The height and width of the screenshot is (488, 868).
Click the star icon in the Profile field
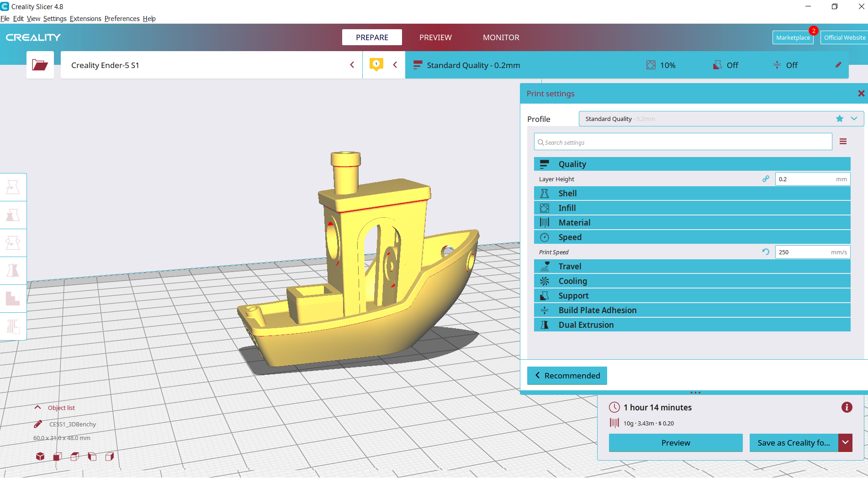pos(840,119)
